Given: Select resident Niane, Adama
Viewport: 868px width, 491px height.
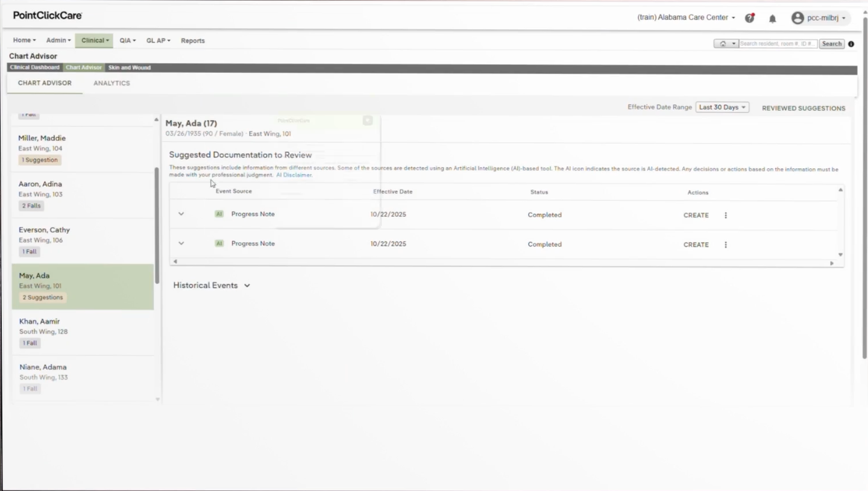Looking at the screenshot, I should pos(83,378).
